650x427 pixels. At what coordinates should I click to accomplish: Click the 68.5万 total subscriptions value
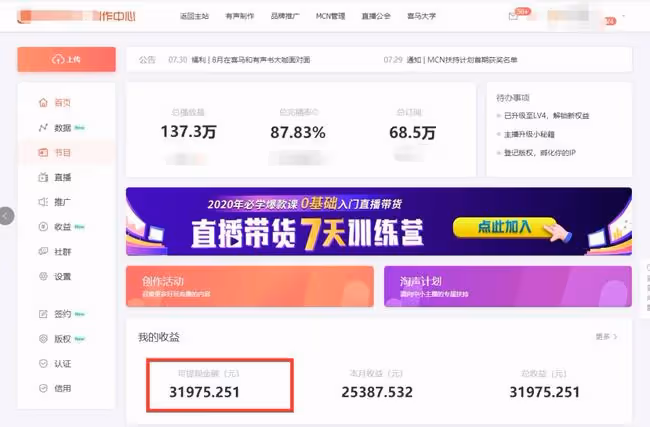pyautogui.click(x=412, y=133)
